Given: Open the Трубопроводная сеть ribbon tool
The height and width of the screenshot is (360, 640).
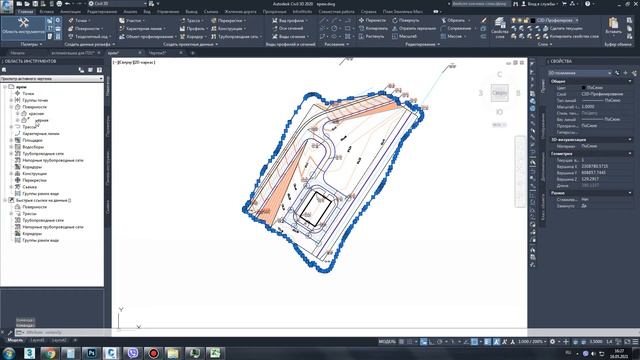Looking at the screenshot, I should tap(237, 36).
